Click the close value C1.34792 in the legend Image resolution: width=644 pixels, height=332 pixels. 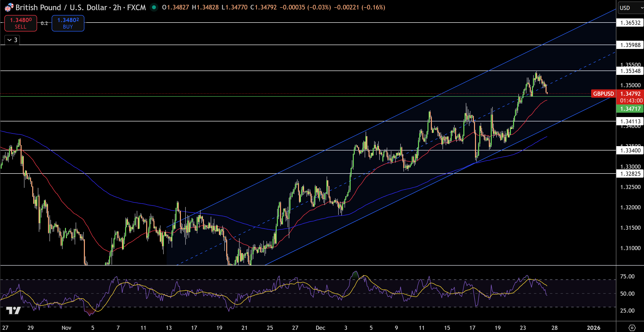pos(264,8)
